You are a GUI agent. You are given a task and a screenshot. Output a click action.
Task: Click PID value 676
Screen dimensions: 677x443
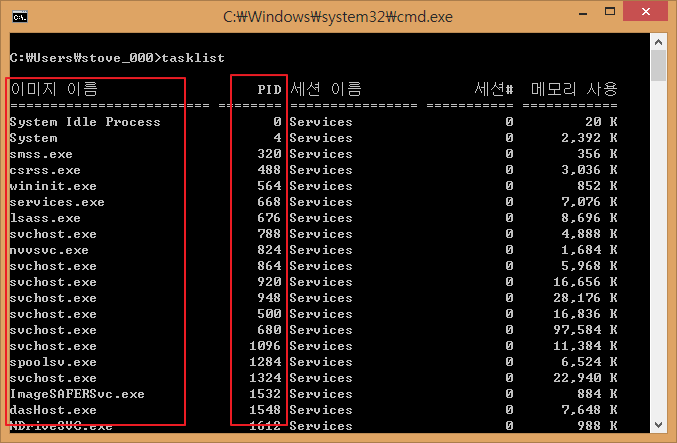(269, 218)
